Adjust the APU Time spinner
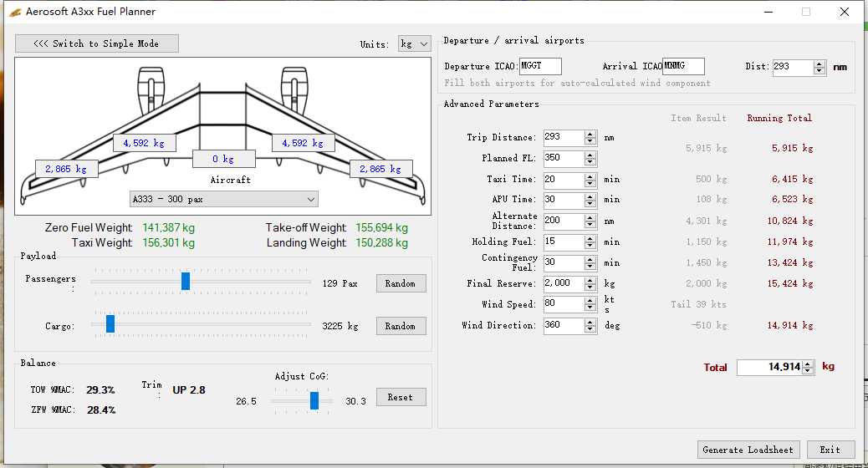This screenshot has width=868, height=468. (590, 200)
